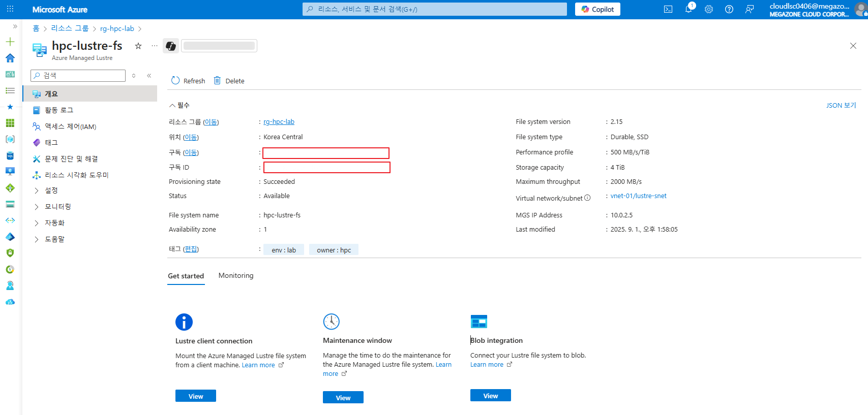
Task: Click View under Blob integration
Action: tap(491, 396)
